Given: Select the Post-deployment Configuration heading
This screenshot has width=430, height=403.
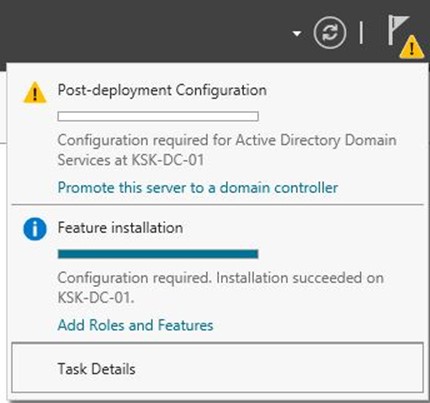Looking at the screenshot, I should tap(162, 90).
